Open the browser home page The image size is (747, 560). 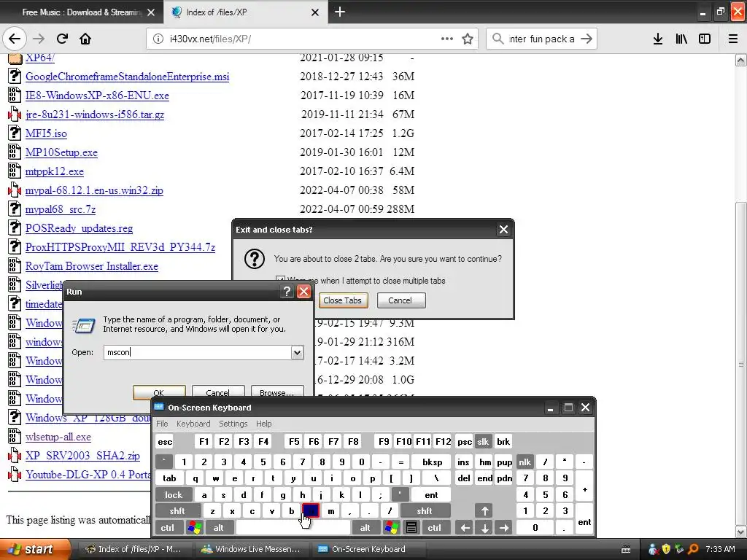click(x=85, y=39)
